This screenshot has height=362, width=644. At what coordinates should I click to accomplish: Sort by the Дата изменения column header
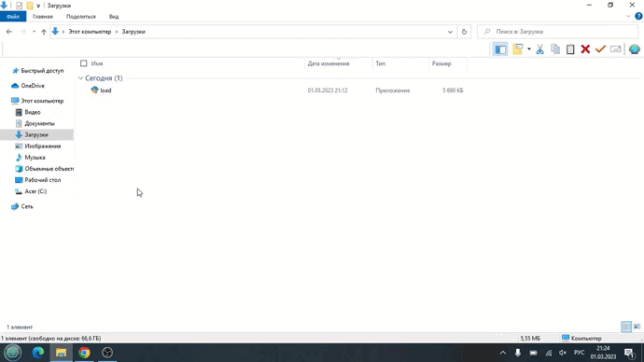coord(329,63)
